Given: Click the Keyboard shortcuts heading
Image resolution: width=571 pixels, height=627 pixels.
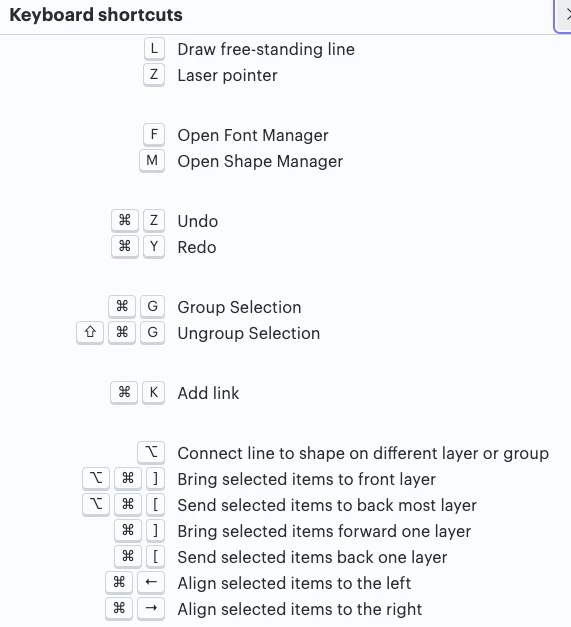Looking at the screenshot, I should pos(96,15).
